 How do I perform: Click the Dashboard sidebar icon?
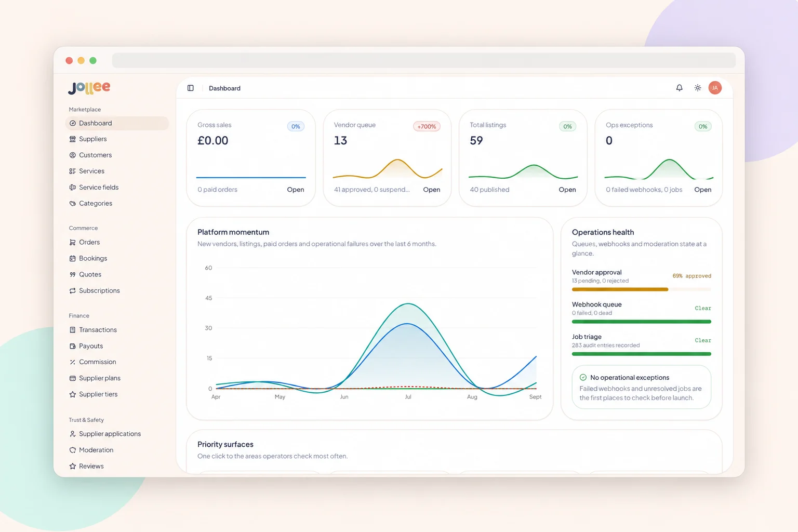[73, 123]
